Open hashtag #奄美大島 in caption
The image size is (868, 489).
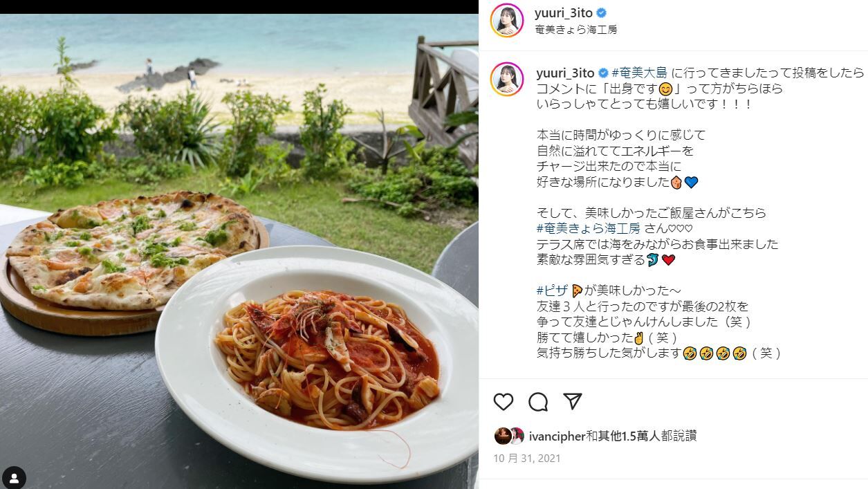coord(639,73)
